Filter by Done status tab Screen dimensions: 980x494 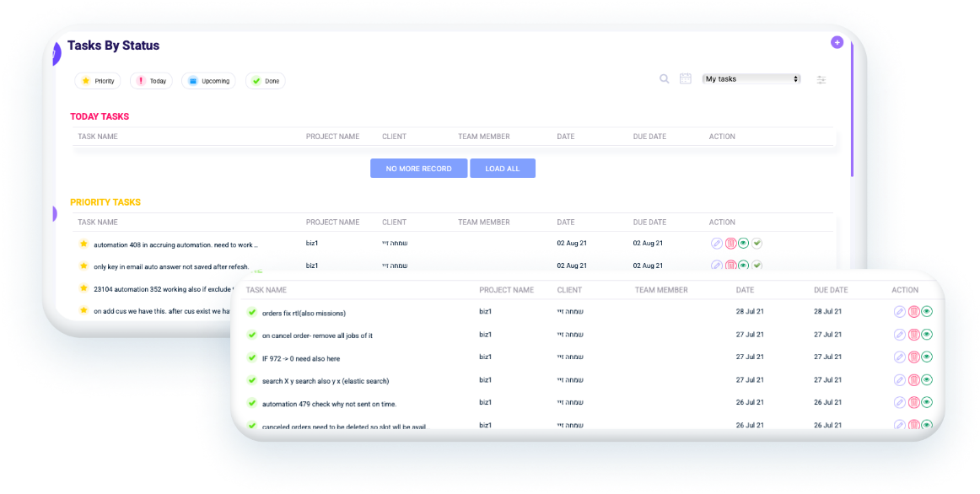(x=266, y=81)
